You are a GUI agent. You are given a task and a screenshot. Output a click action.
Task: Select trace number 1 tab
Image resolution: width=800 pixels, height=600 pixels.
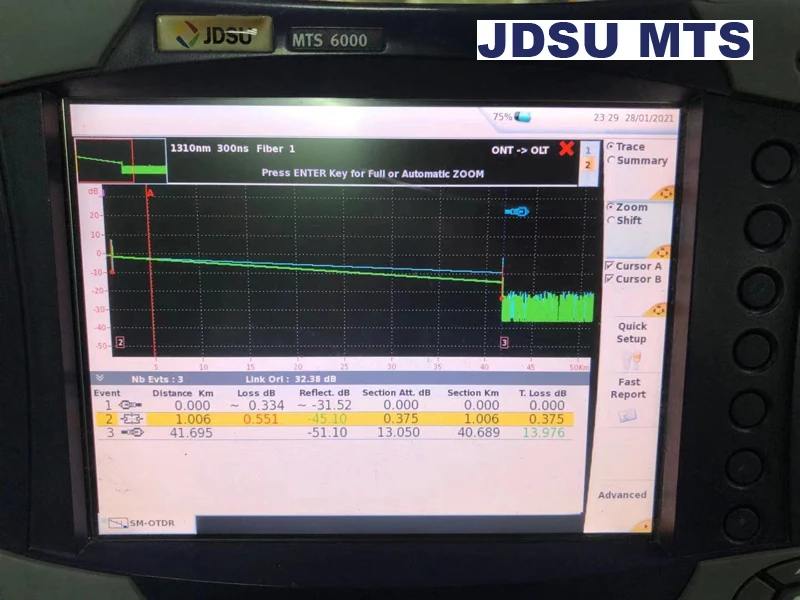(x=588, y=150)
